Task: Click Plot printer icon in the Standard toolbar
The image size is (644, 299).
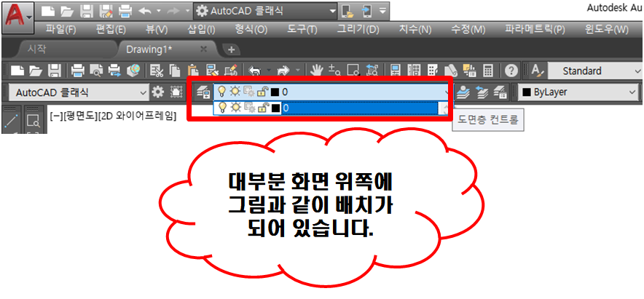Action: point(77,71)
